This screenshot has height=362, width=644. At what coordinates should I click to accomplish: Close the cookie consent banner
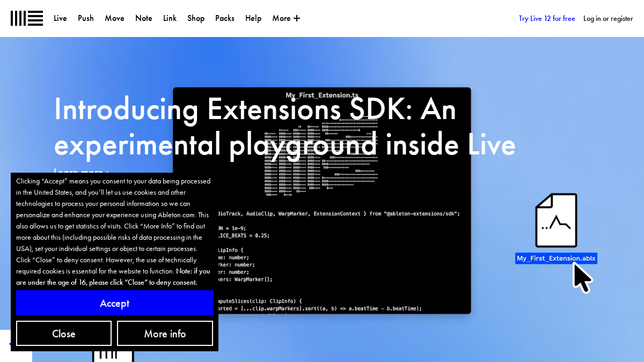[64, 334]
